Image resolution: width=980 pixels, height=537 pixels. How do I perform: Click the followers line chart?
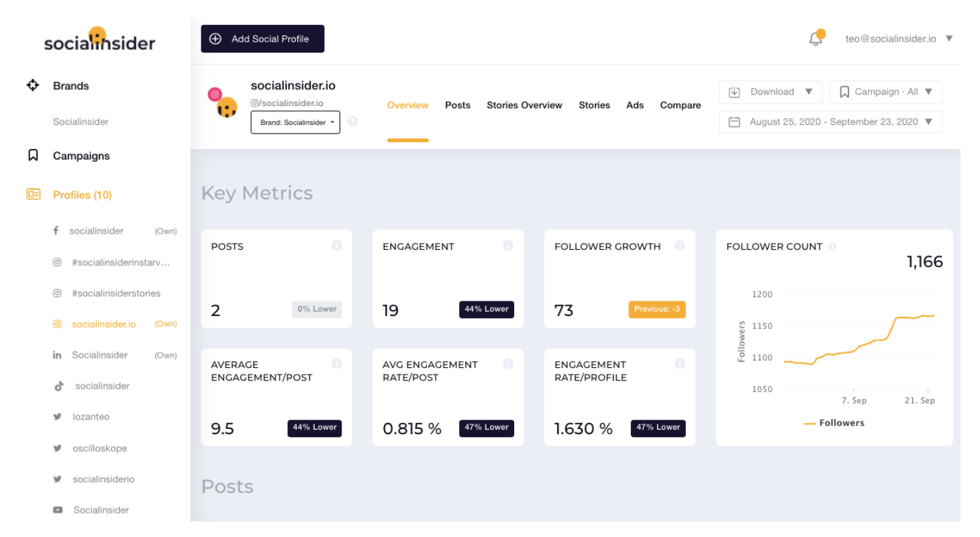(859, 339)
